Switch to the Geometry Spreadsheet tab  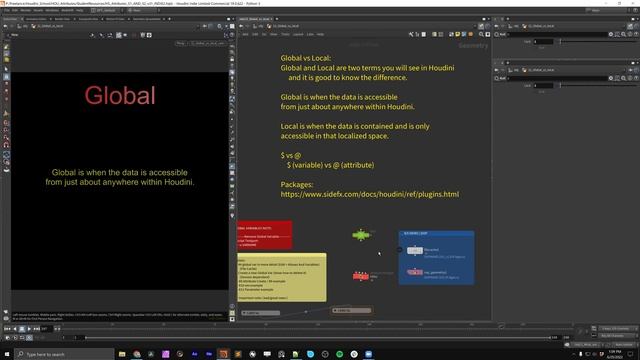tap(147, 19)
